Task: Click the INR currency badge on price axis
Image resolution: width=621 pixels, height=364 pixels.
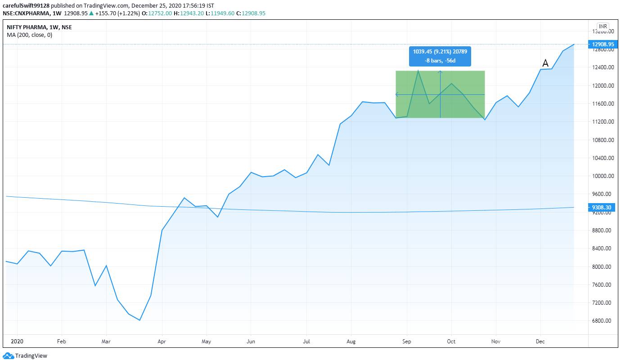Action: pos(603,27)
